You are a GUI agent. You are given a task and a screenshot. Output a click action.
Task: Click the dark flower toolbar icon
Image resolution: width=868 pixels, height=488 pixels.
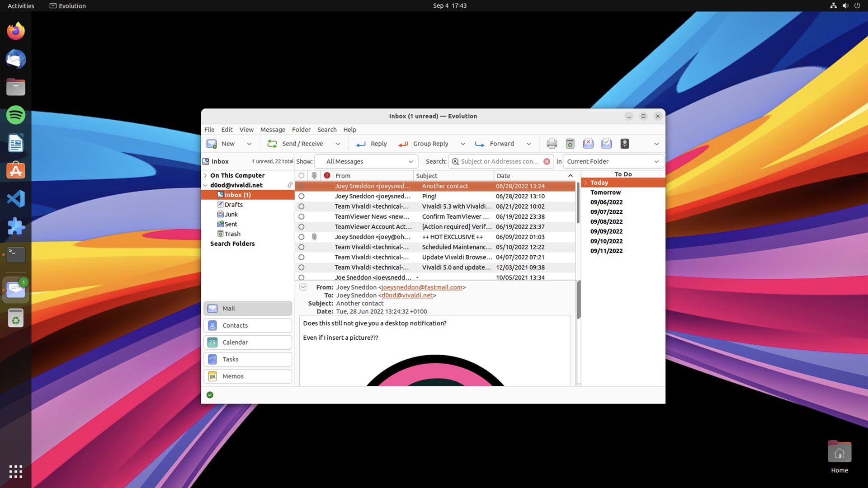[624, 144]
